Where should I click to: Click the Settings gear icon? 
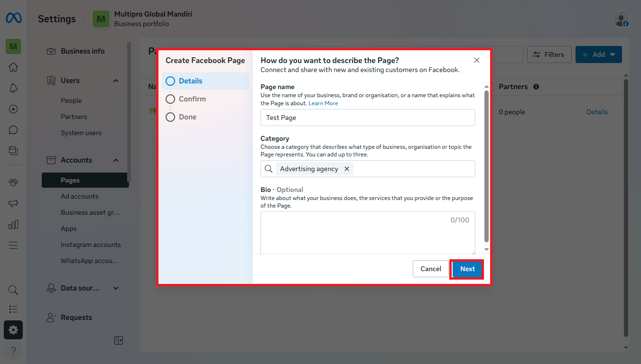13,330
